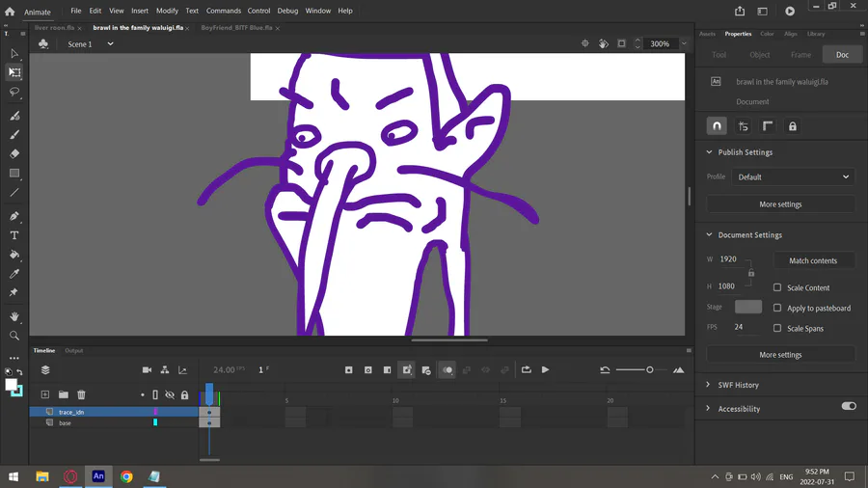This screenshot has height=488, width=868.
Task: Click Clip Content Outside Stage icon
Action: coord(622,43)
